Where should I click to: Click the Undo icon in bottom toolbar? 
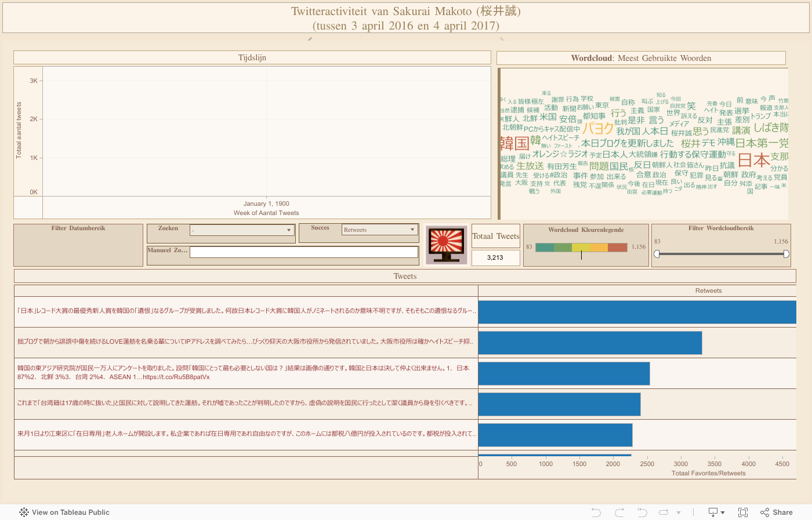[x=596, y=512]
